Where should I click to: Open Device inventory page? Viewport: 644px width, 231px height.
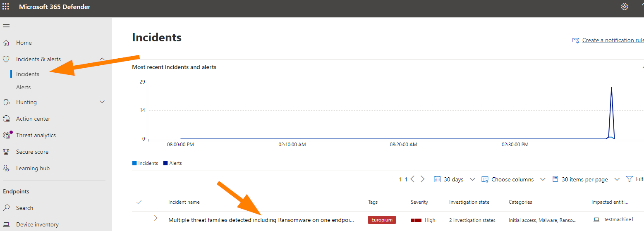pos(37,224)
